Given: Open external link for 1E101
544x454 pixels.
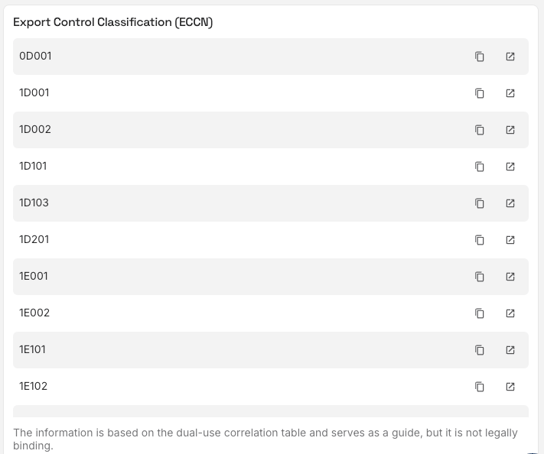Looking at the screenshot, I should pos(510,350).
